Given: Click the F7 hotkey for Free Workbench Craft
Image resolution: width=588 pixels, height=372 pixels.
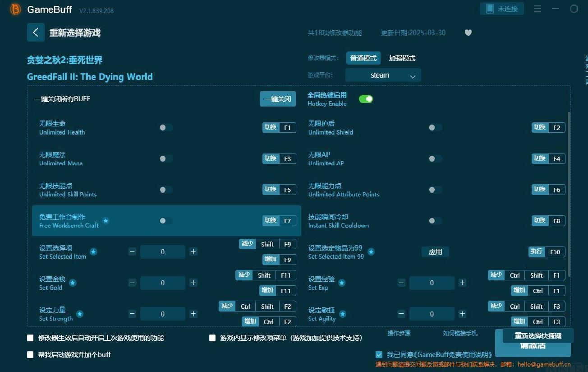Looking at the screenshot, I should (x=288, y=221).
